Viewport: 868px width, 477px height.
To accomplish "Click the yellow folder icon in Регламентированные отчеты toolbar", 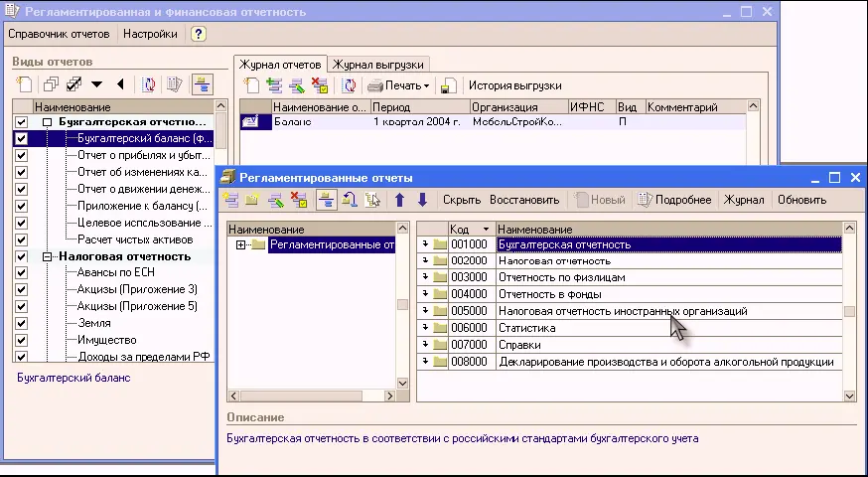I will pos(252,200).
